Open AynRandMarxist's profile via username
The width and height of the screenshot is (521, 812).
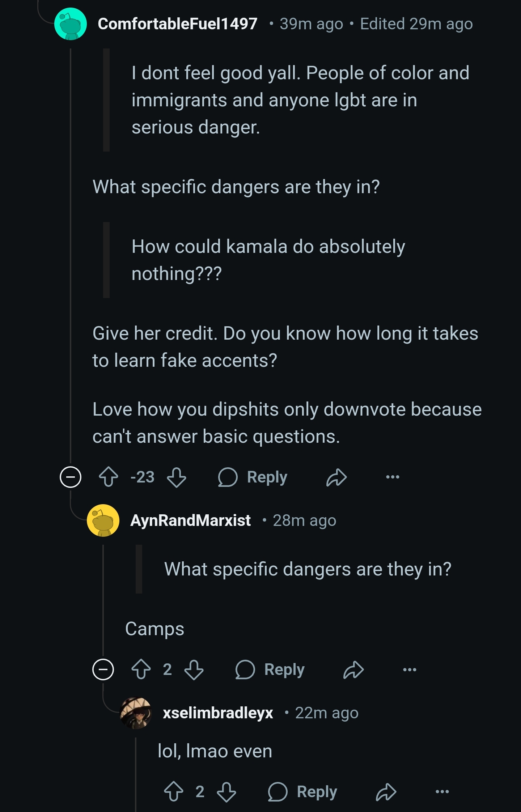(x=190, y=520)
